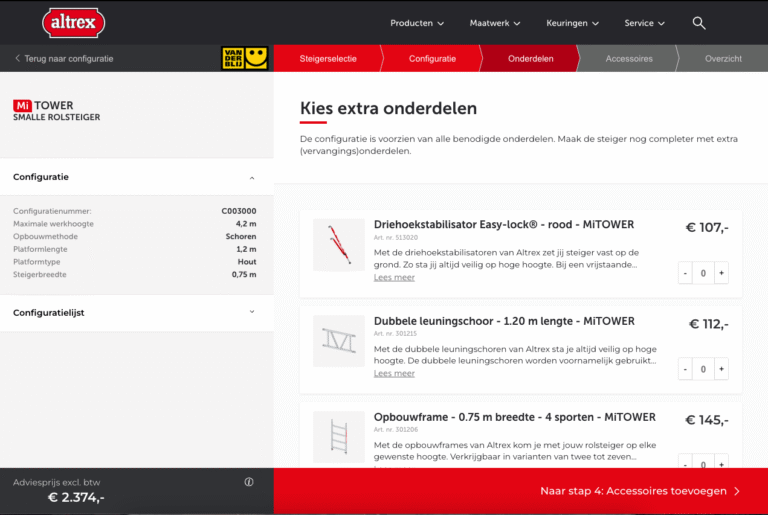Click the Maximale werkhoogte value 4,2 m

[x=246, y=224]
